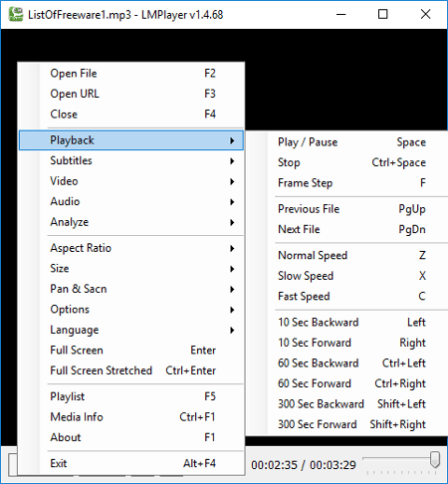Open the Audio submenu
This screenshot has height=484, width=448.
point(131,202)
